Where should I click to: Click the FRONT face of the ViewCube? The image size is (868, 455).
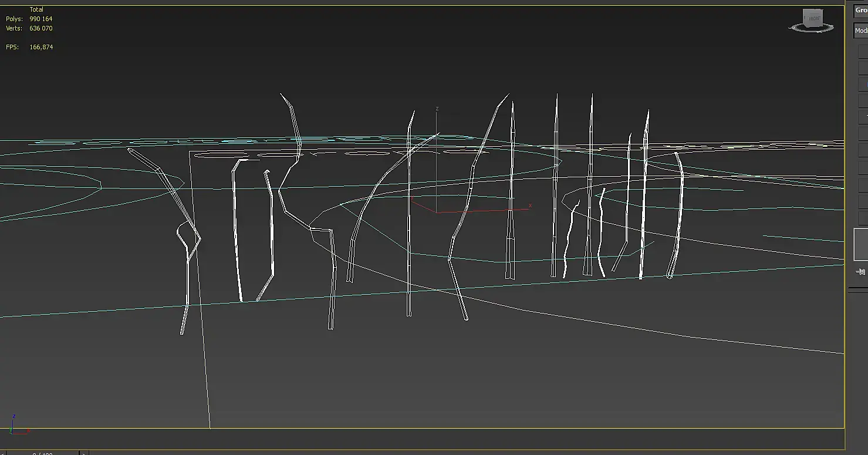(814, 19)
